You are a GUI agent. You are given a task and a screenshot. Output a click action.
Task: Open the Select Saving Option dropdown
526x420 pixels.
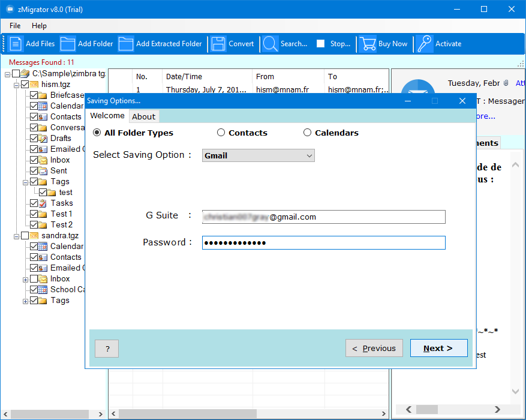click(x=259, y=155)
